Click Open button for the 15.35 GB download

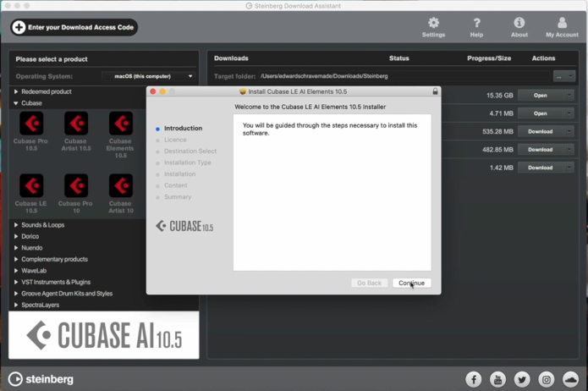coord(540,96)
